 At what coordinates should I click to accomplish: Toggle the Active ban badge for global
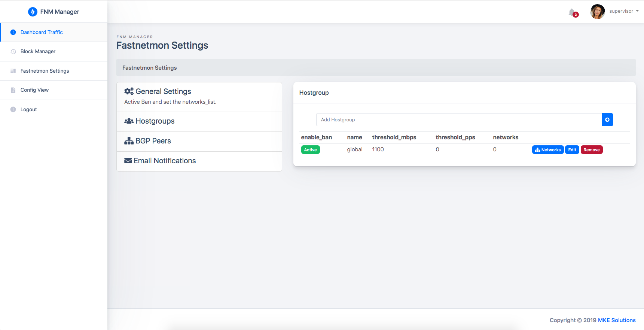310,150
